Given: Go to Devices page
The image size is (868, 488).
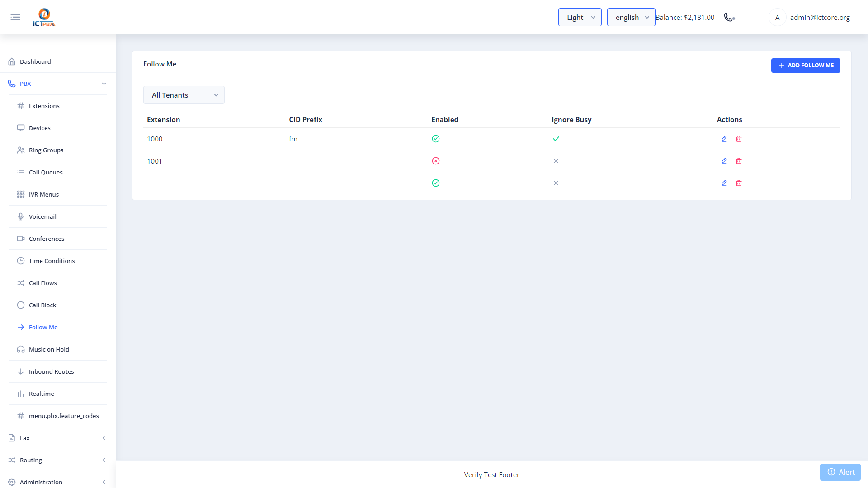Looking at the screenshot, I should [x=58, y=128].
